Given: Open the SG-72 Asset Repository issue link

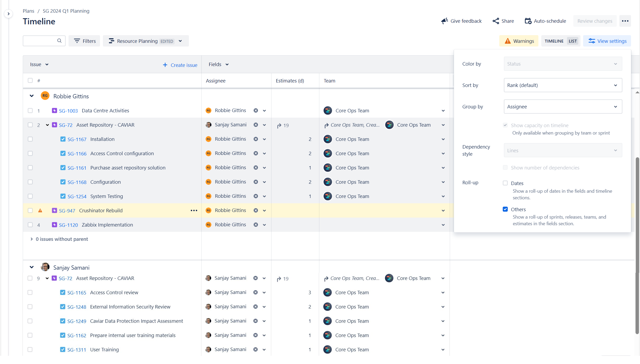Looking at the screenshot, I should [66, 125].
